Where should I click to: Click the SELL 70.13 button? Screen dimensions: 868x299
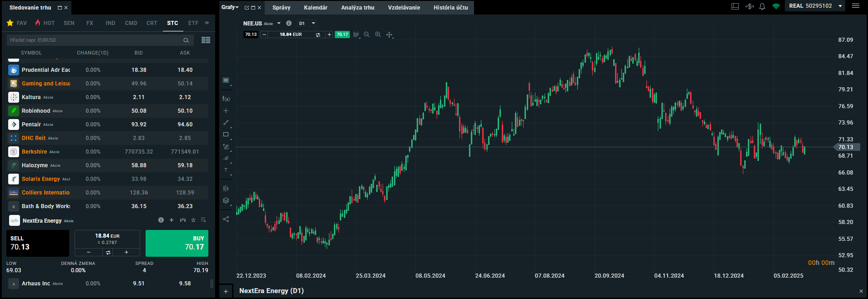(38, 243)
